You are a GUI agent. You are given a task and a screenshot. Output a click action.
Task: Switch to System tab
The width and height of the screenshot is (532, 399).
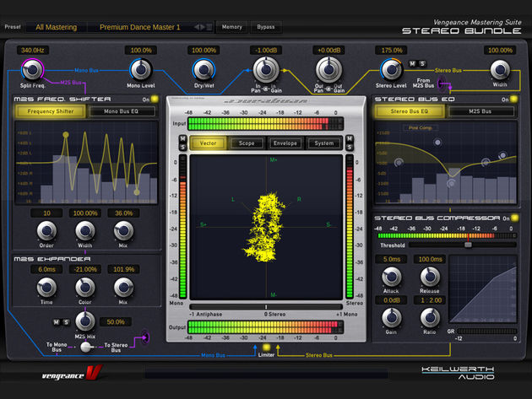pyautogui.click(x=324, y=143)
